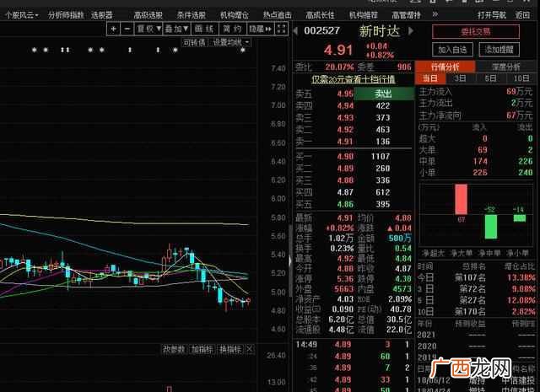The height and width of the screenshot is (392, 540).
Task: Click tall green 净中单 bar
Action: pyautogui.click(x=491, y=227)
